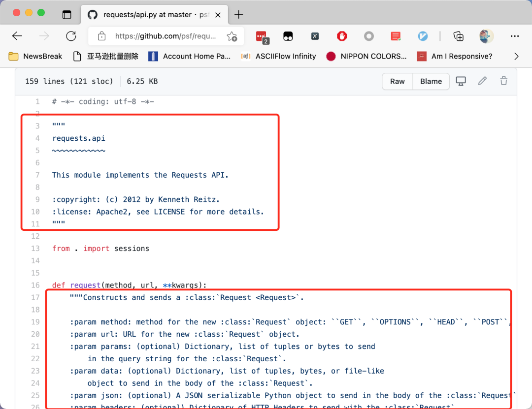The height and width of the screenshot is (409, 532).
Task: Click the ':license: Apache2' line
Action: tap(158, 212)
